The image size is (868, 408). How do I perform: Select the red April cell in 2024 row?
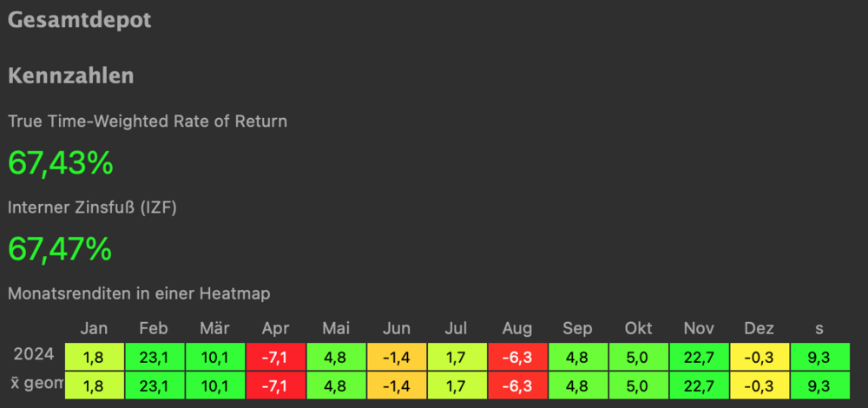(275, 354)
